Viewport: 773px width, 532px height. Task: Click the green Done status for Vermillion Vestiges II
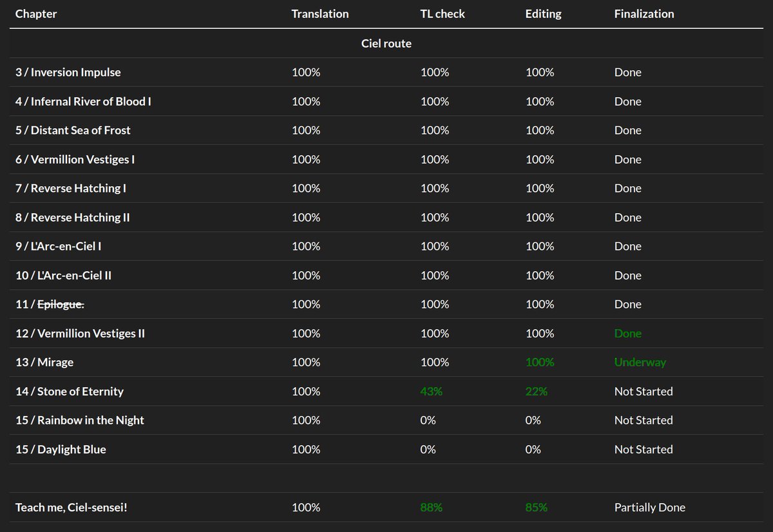click(x=628, y=333)
